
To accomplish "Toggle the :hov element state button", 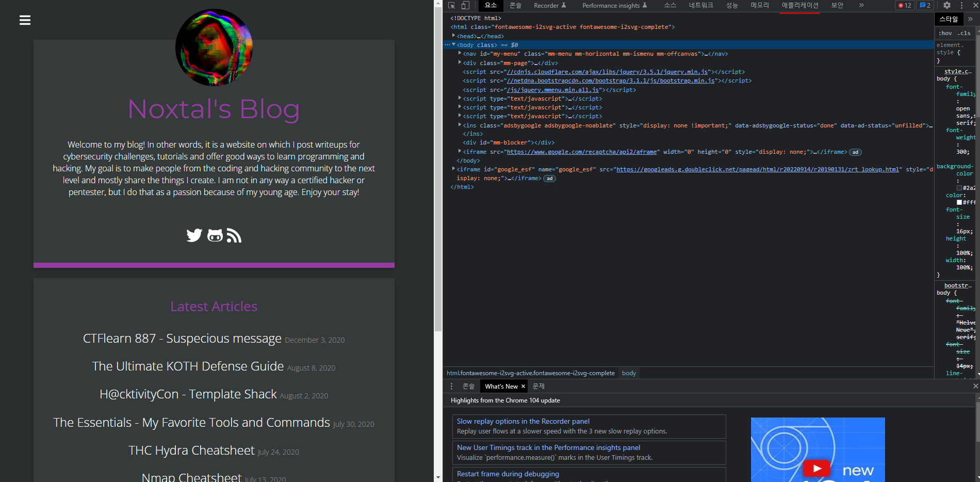I will point(945,33).
